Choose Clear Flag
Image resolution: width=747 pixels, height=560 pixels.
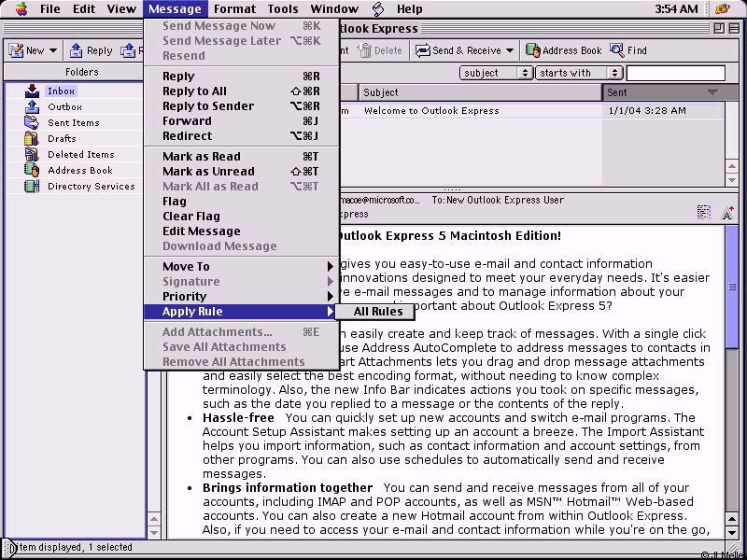(x=242, y=217)
